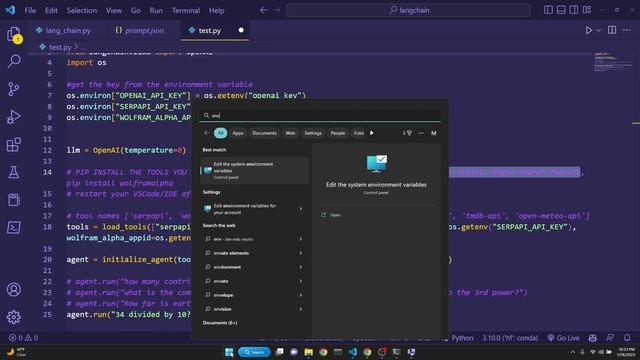This screenshot has width=640, height=360.
Task: Click Open in the search preview pane
Action: pyautogui.click(x=335, y=215)
